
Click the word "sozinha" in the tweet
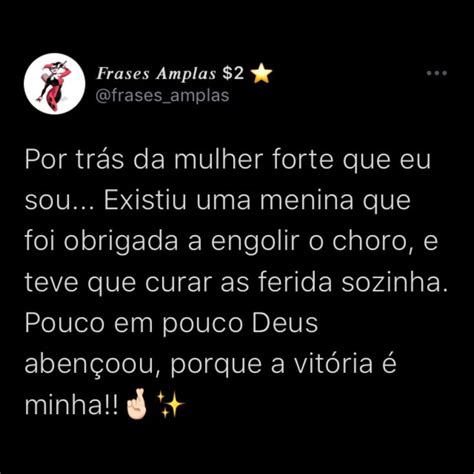[393, 282]
